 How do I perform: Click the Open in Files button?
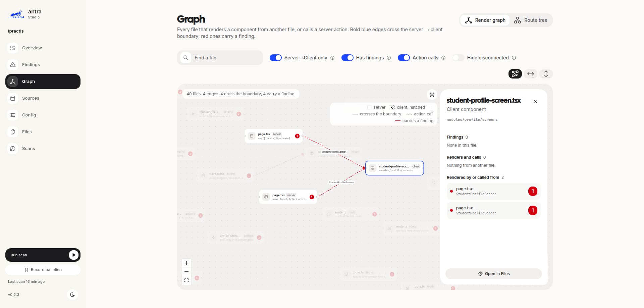tap(494, 274)
